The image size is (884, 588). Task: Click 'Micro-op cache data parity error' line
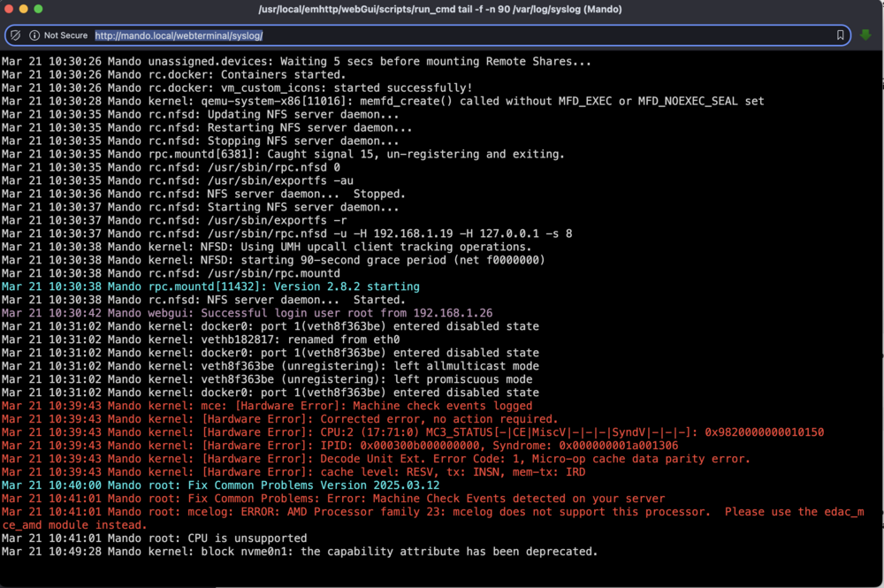point(376,459)
